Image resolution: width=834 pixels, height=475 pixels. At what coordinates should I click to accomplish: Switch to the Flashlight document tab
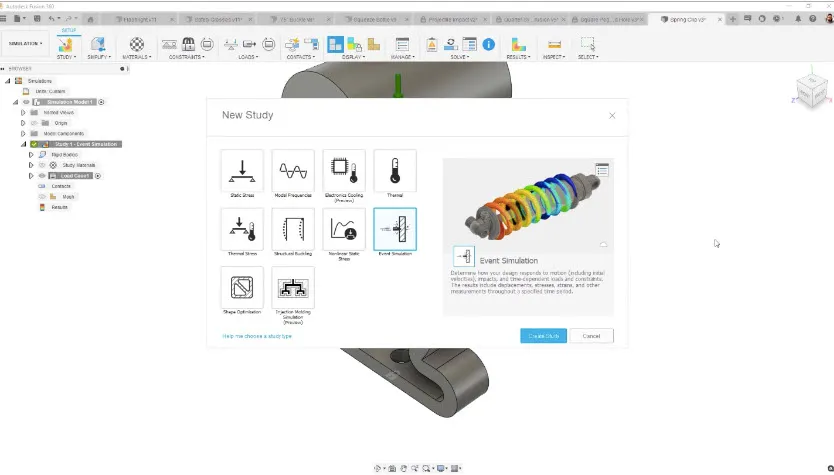[140, 19]
